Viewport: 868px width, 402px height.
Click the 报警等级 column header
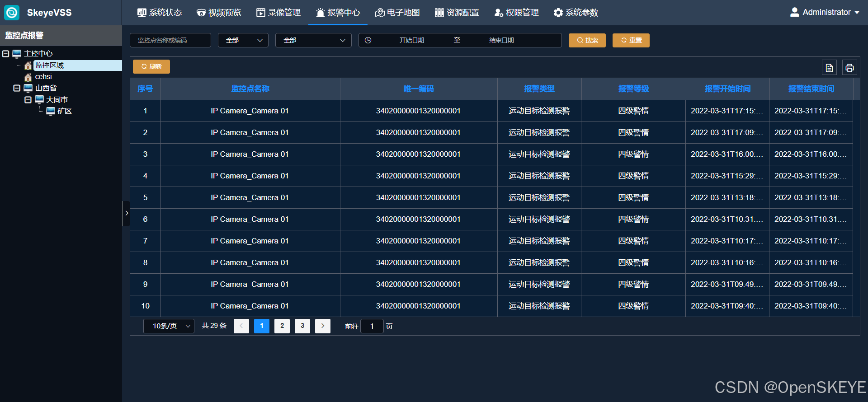coord(633,89)
